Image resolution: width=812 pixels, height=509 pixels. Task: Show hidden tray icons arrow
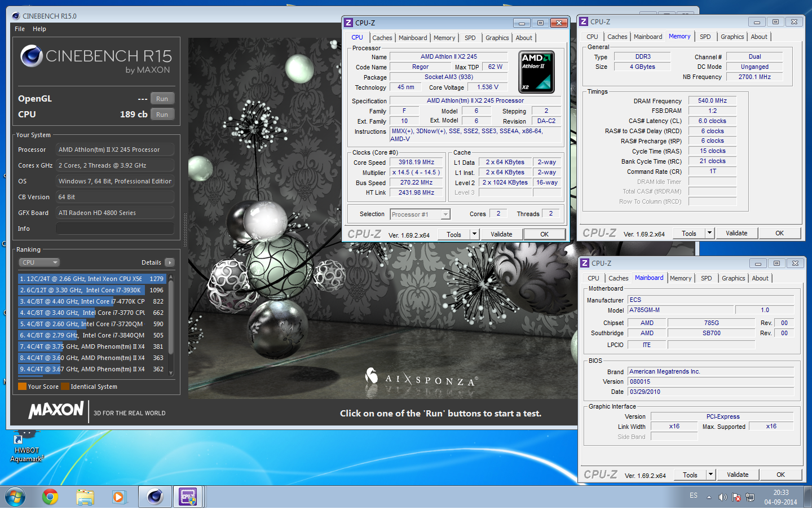[x=709, y=497]
